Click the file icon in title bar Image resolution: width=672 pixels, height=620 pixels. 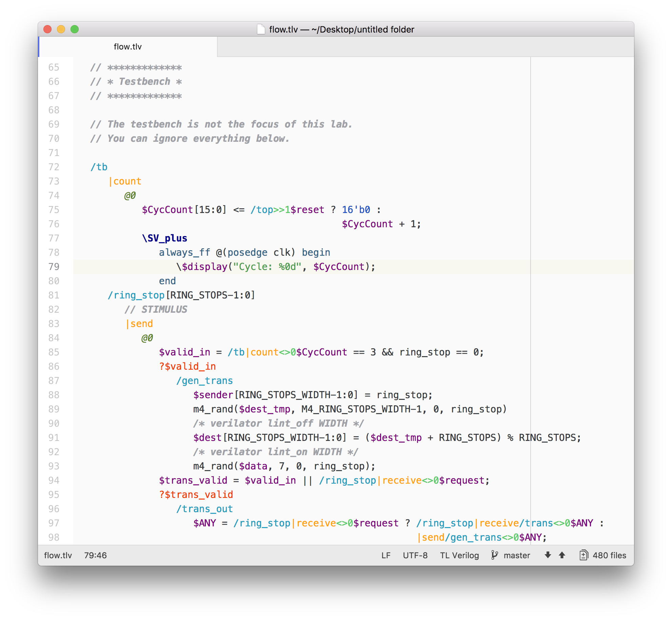(x=261, y=30)
